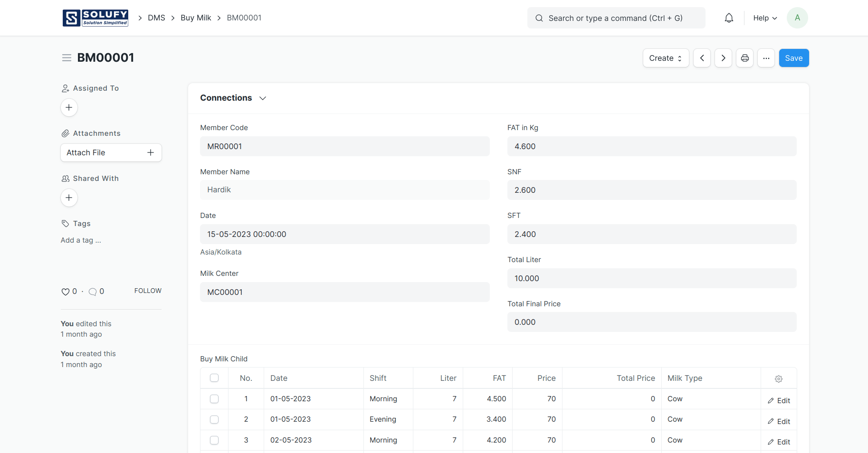Viewport: 868px width, 453px height.
Task: Tick the checkbox for row 1
Action: tap(214, 399)
